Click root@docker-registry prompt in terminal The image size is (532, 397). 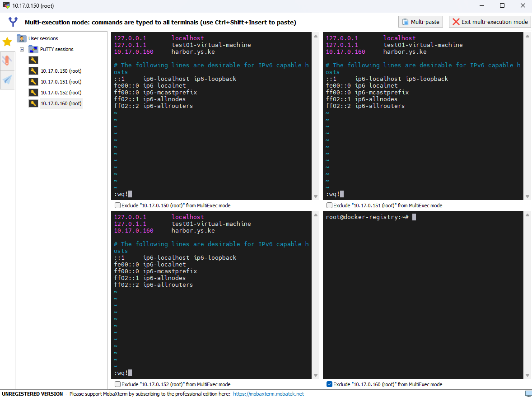367,217
